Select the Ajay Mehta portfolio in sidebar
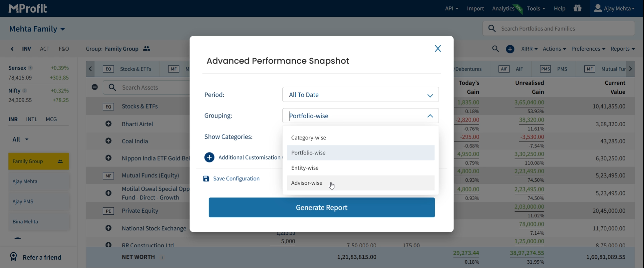This screenshot has height=268, width=644. point(39,181)
